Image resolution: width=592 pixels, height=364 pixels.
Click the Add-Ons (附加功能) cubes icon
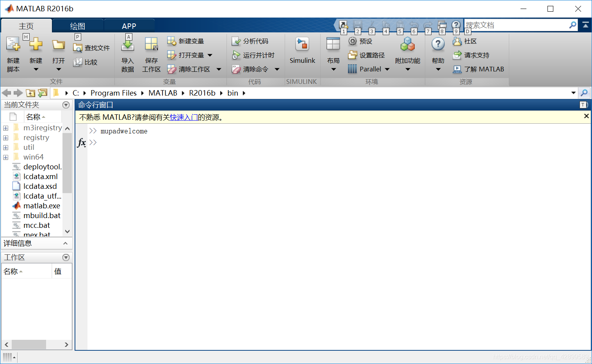pos(408,44)
